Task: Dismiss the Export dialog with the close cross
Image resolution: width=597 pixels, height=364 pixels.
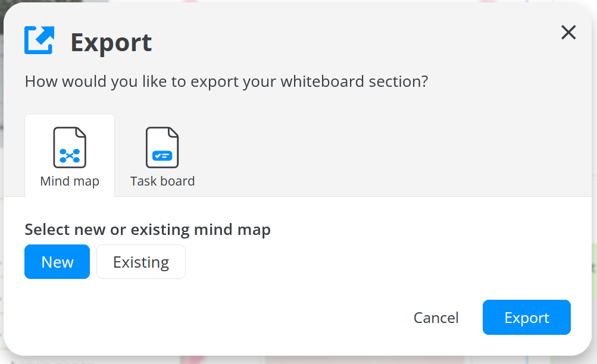Action: (568, 33)
